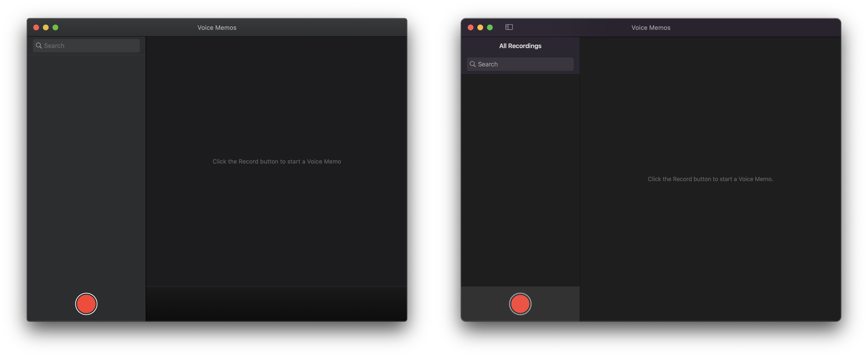Click the Search field under All Recordings

(x=520, y=64)
